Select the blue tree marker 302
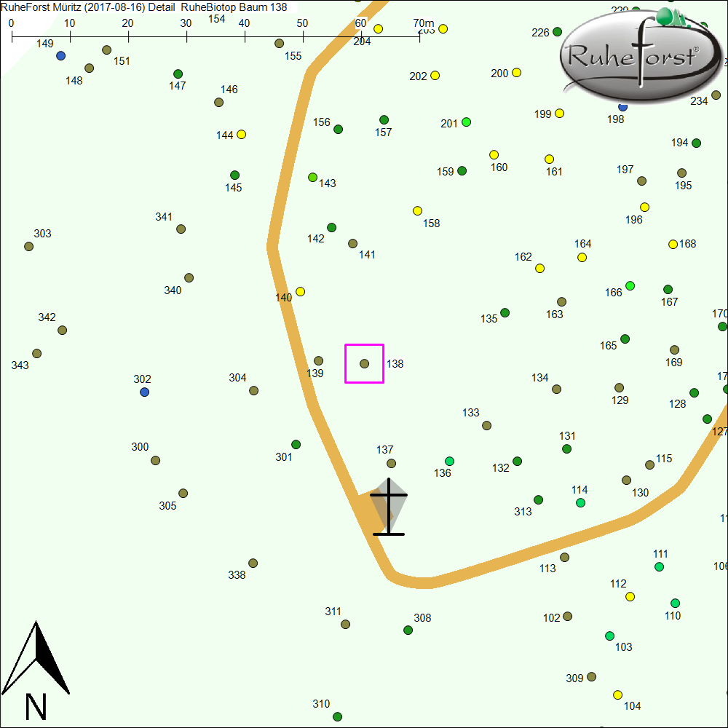Screen dimensions: 728x728 [x=144, y=392]
